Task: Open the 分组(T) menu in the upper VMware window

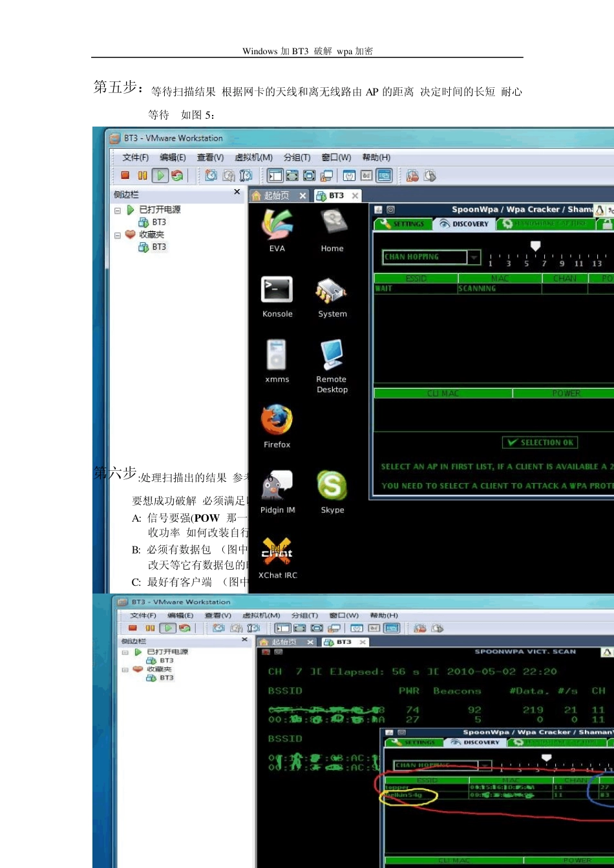Action: coord(297,158)
